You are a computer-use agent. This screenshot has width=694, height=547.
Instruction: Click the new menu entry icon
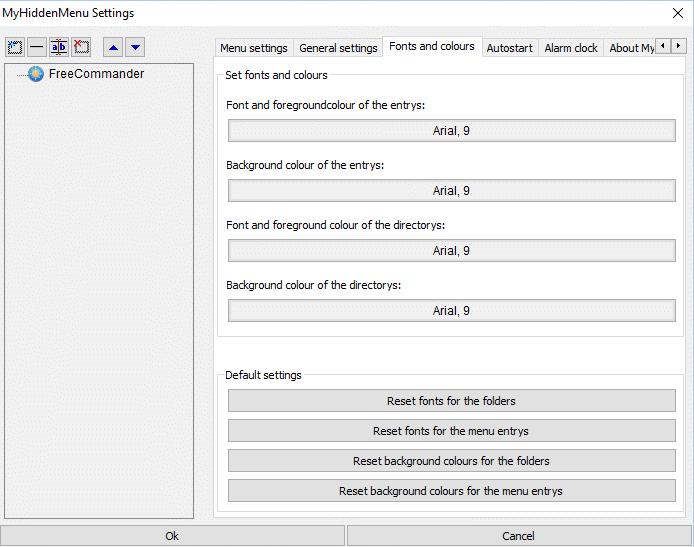pyautogui.click(x=15, y=48)
